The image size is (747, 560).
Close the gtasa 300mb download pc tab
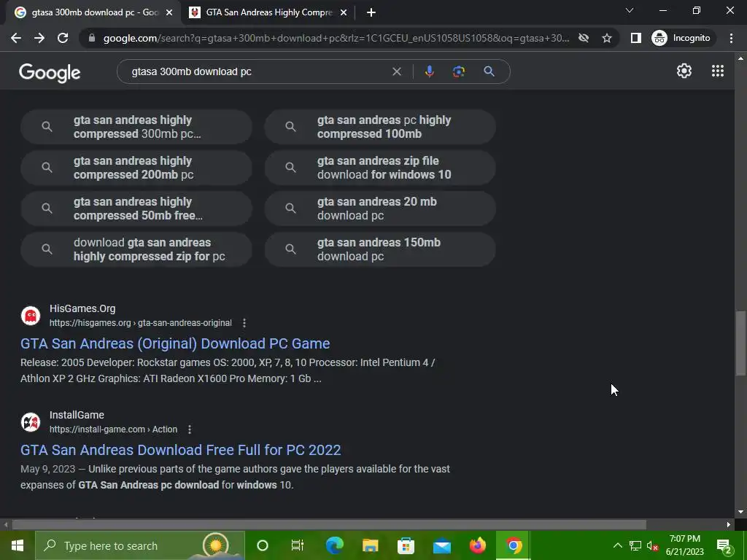169,12
